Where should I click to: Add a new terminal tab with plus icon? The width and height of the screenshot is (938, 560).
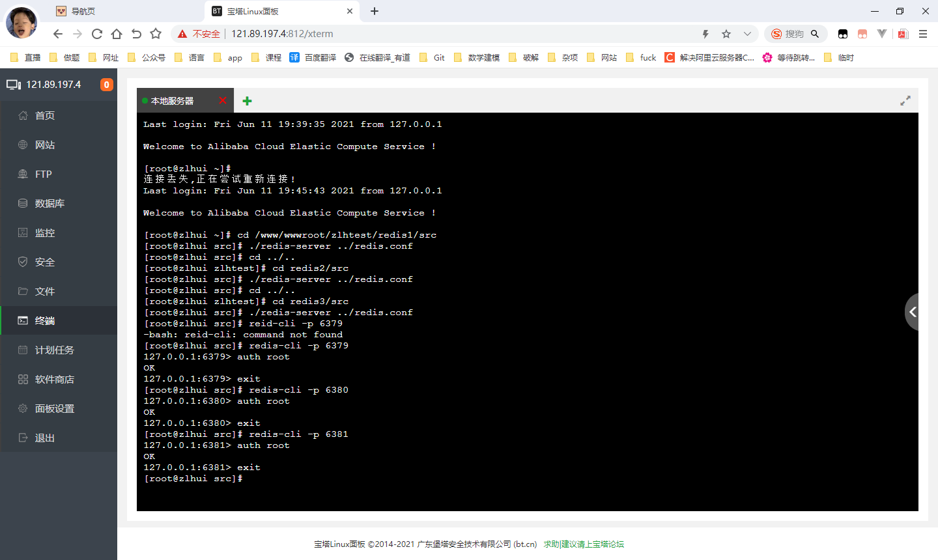tap(247, 101)
